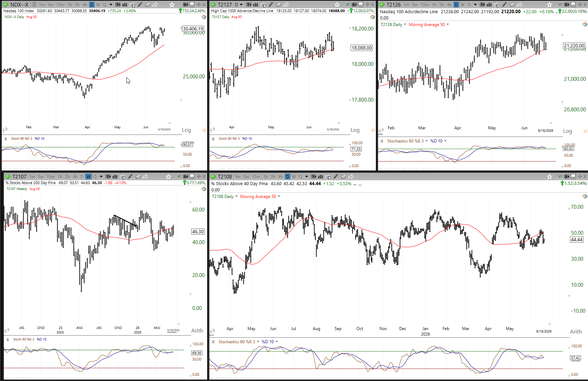The height and width of the screenshot is (381, 588).
Task: Click the move-window icon in NDX--X chart
Action: tap(199, 5)
